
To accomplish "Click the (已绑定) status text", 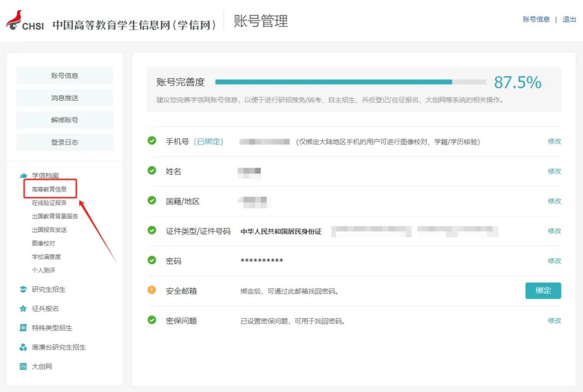I will (x=208, y=142).
